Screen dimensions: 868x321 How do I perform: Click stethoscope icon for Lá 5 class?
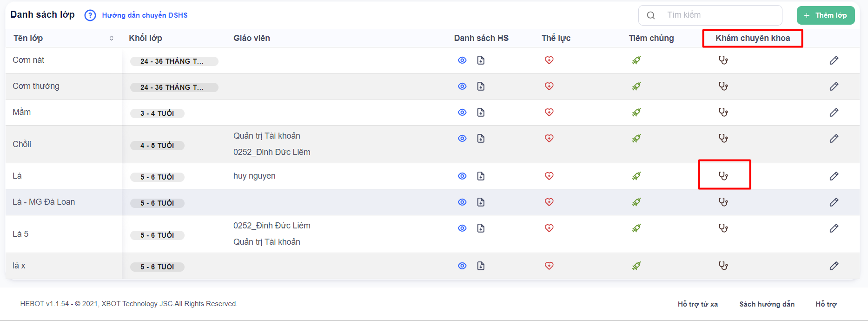pyautogui.click(x=723, y=228)
